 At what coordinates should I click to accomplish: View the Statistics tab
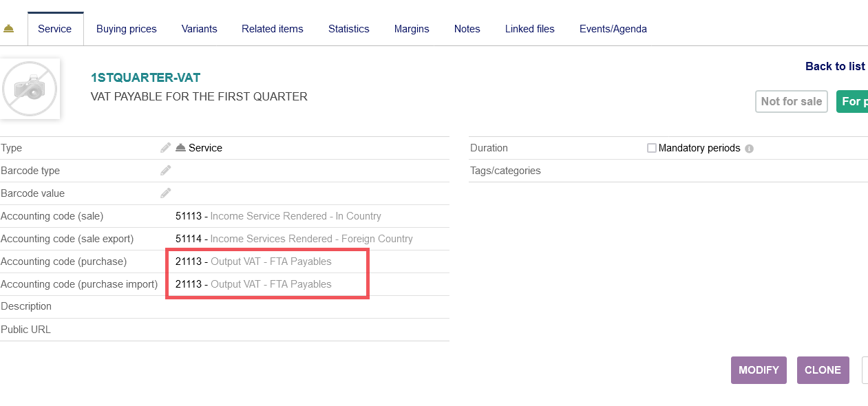point(348,29)
